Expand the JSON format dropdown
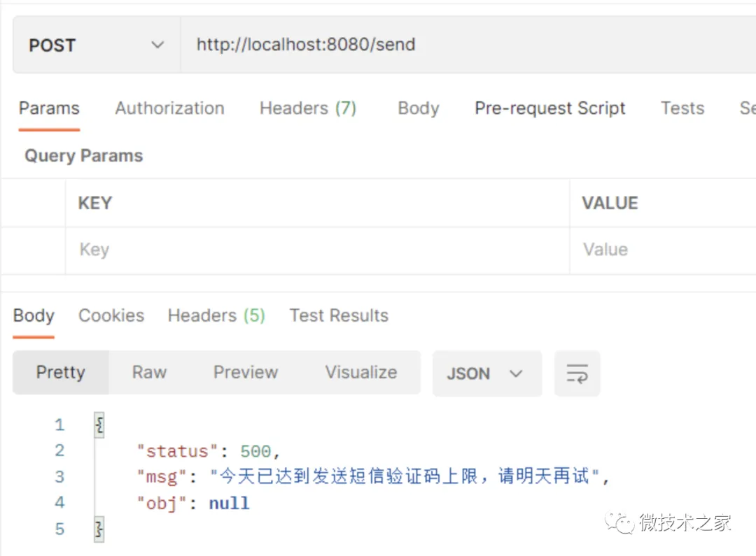756x556 pixels. tap(486, 373)
